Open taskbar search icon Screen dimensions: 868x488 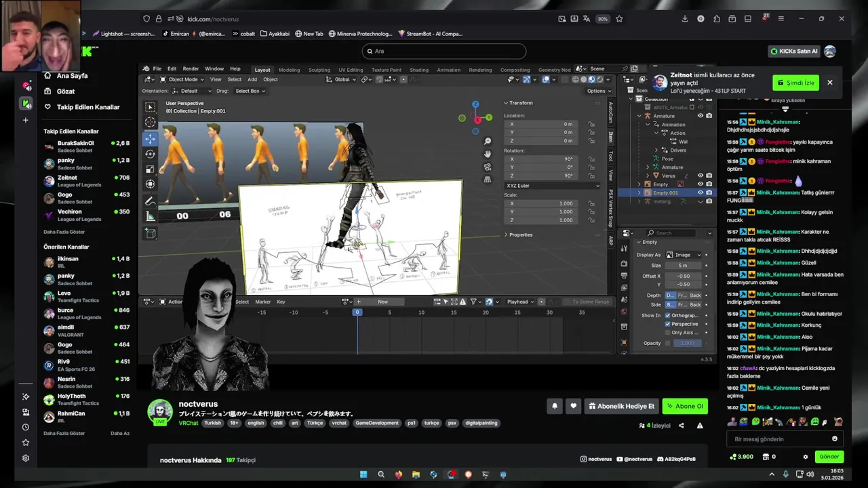(381, 474)
